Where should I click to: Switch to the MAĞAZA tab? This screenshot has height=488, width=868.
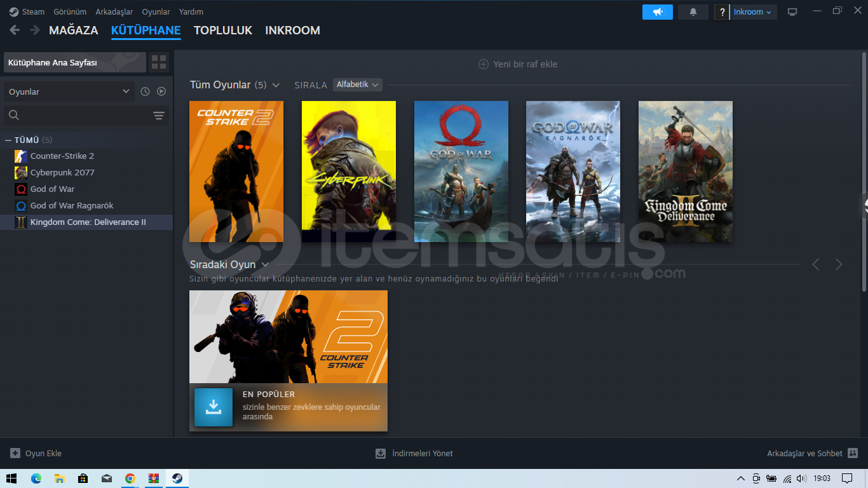pyautogui.click(x=74, y=30)
